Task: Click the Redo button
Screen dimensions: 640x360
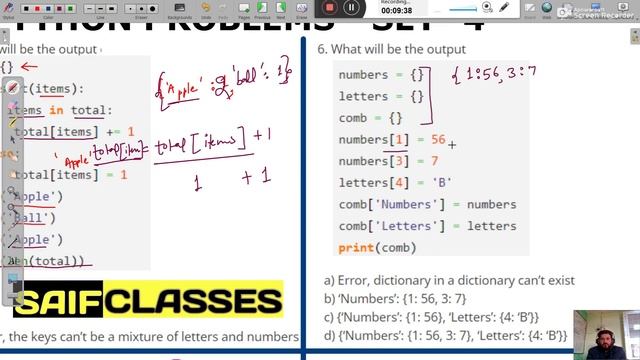Action: [223, 10]
